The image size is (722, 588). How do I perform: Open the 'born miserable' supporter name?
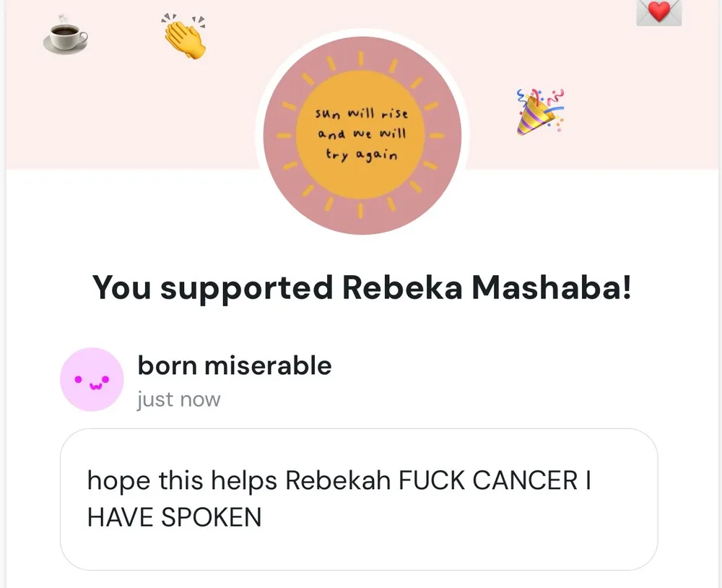pyautogui.click(x=235, y=366)
